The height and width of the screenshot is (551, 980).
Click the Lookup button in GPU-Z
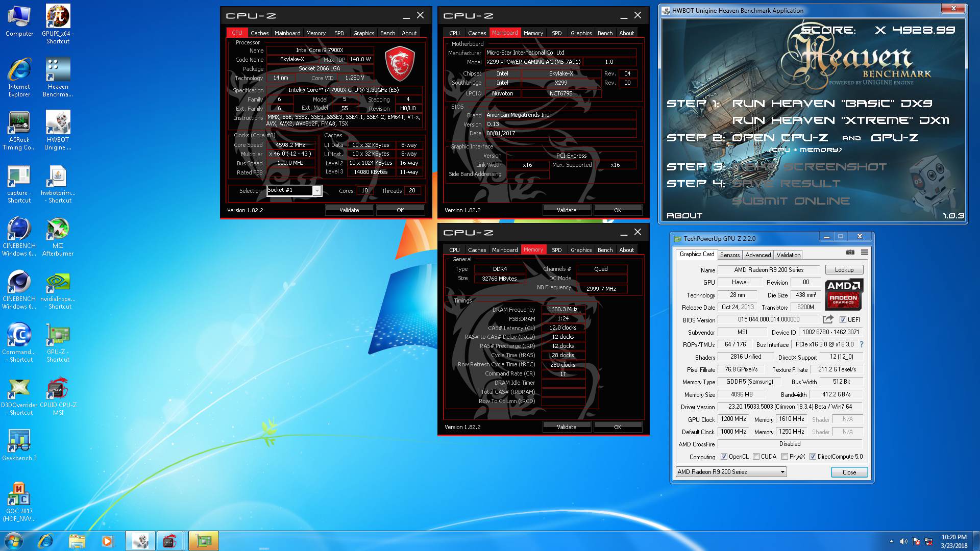[x=844, y=270]
